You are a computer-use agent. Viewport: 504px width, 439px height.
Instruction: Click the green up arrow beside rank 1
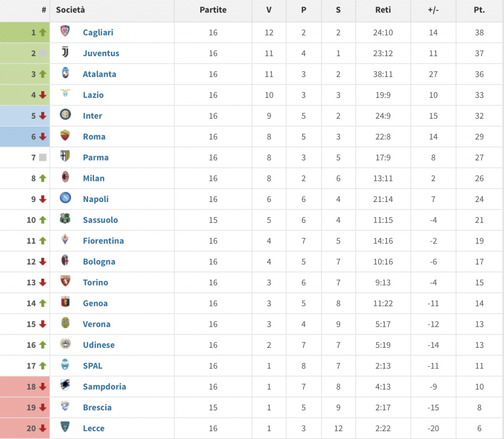tap(43, 33)
